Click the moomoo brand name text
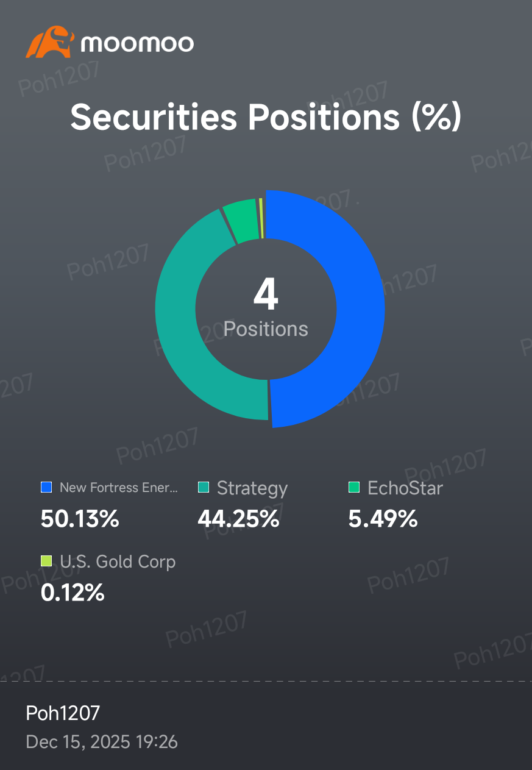The width and height of the screenshot is (532, 770). pyautogui.click(x=137, y=44)
